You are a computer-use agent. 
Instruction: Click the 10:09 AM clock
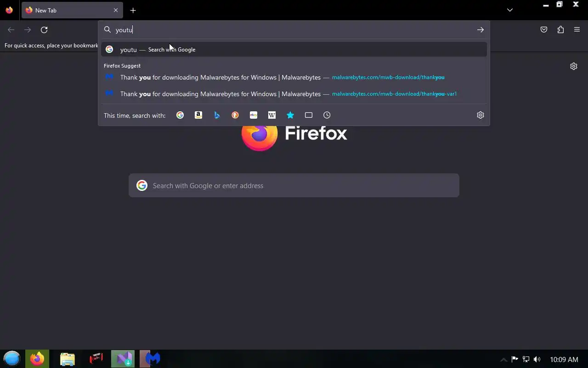pyautogui.click(x=564, y=359)
